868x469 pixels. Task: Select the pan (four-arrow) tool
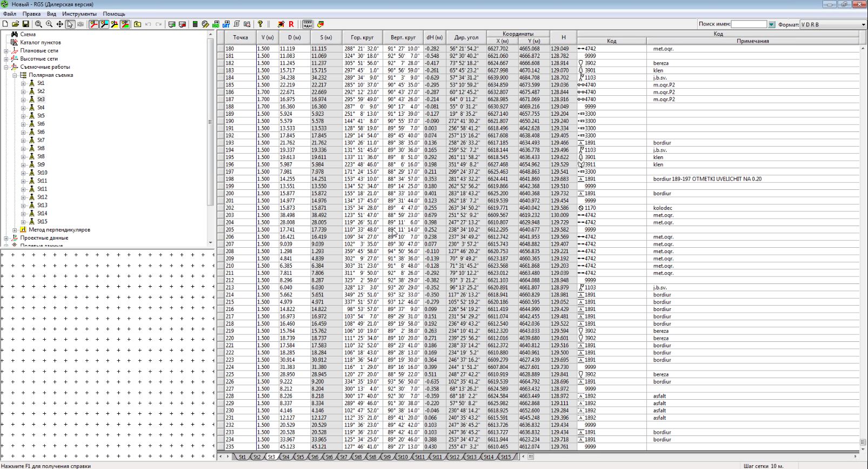pos(59,24)
